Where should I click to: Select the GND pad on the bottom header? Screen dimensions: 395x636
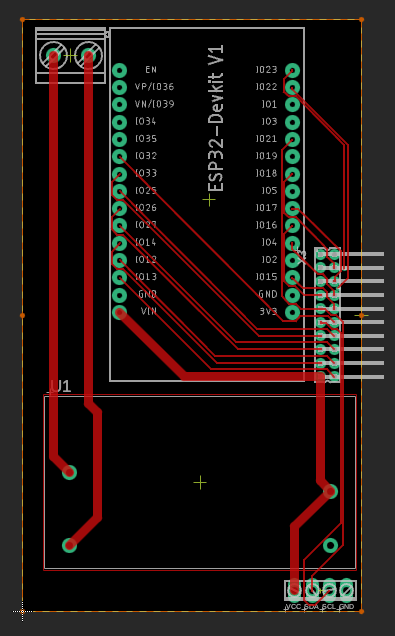pyautogui.click(x=346, y=591)
